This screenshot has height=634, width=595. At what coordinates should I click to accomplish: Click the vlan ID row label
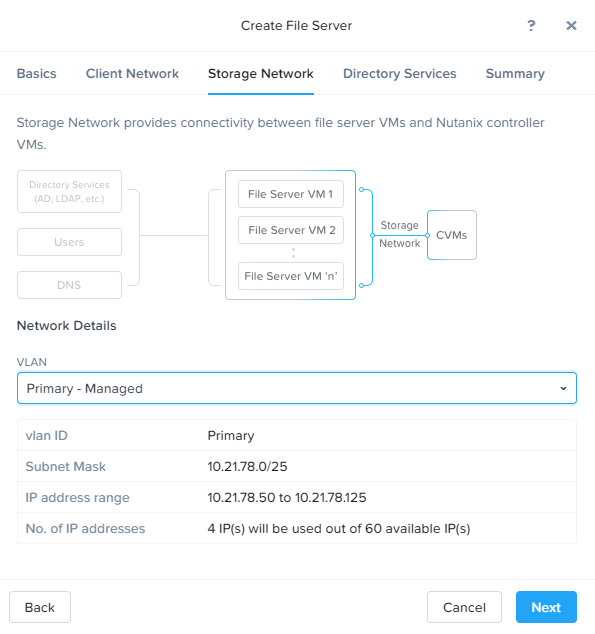(46, 435)
